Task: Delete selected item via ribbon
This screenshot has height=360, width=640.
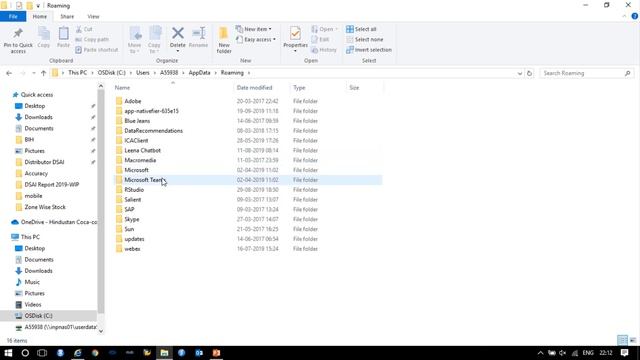Action: [178, 39]
